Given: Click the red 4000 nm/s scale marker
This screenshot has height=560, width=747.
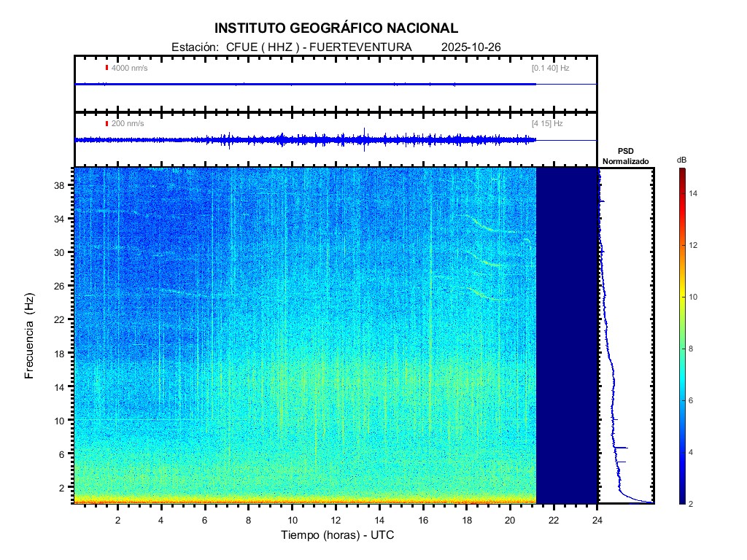Looking at the screenshot, I should pyautogui.click(x=107, y=68).
